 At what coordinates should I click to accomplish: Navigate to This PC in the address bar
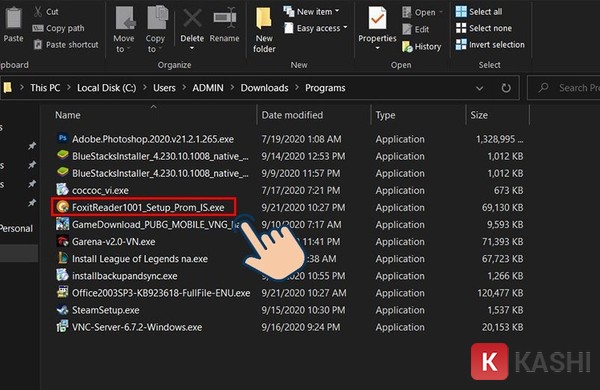(45, 88)
